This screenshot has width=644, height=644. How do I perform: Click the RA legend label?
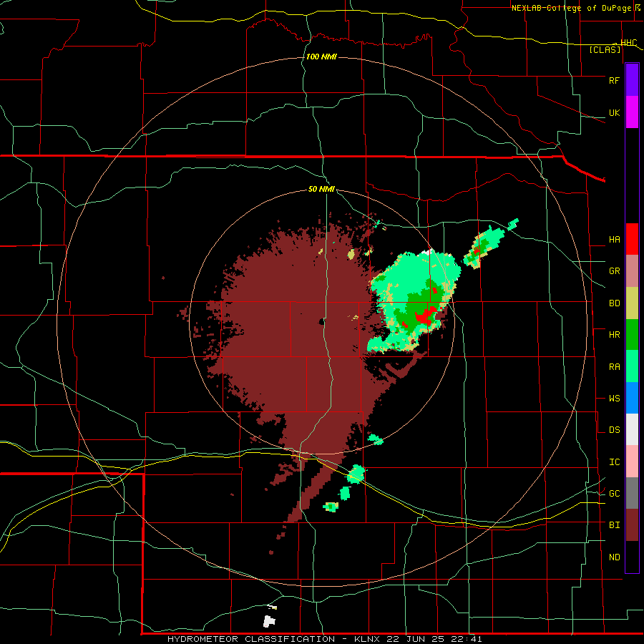click(614, 366)
